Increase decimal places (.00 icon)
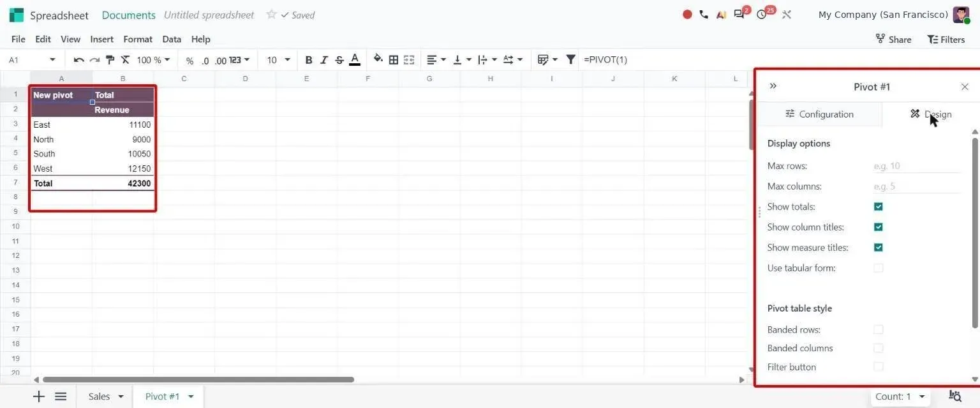The image size is (980, 408). 221,61
